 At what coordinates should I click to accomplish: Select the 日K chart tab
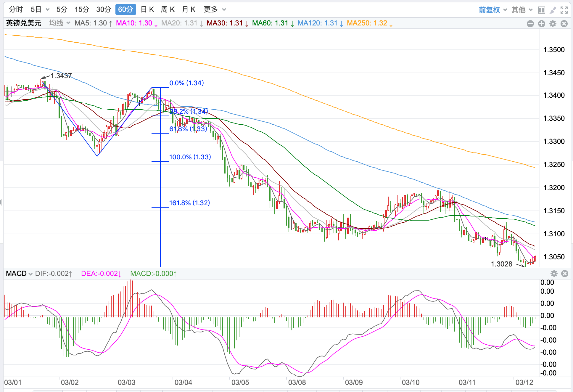(147, 9)
